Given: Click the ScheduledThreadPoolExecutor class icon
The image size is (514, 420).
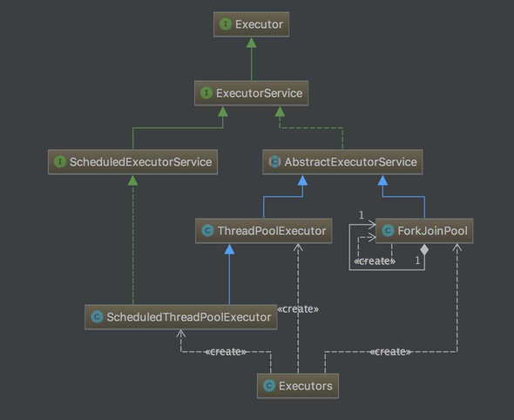Looking at the screenshot, I should [x=97, y=316].
